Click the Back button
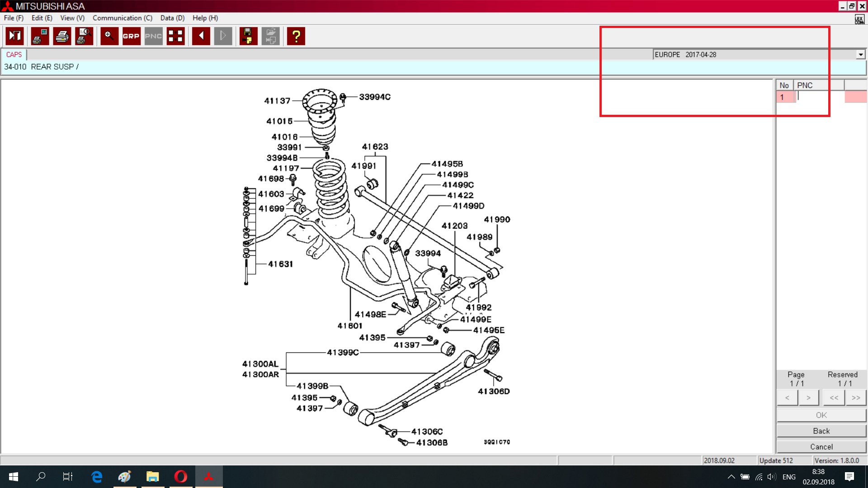The image size is (868, 488). (821, 431)
